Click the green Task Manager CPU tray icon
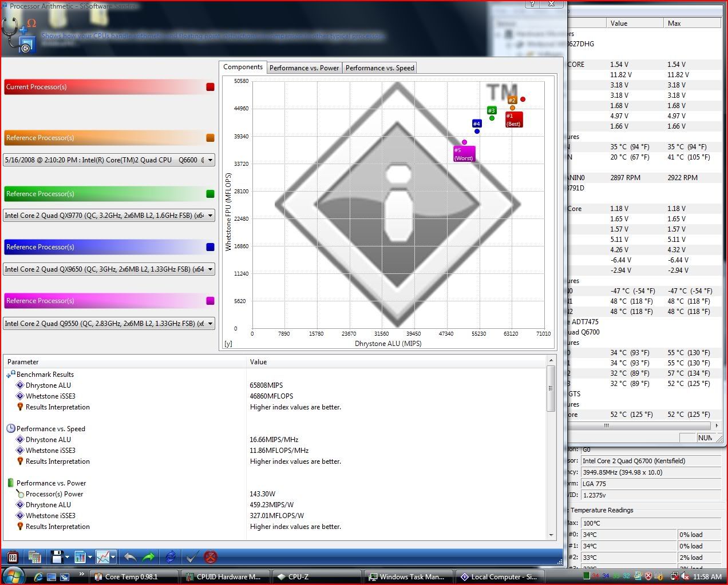 pos(586,576)
